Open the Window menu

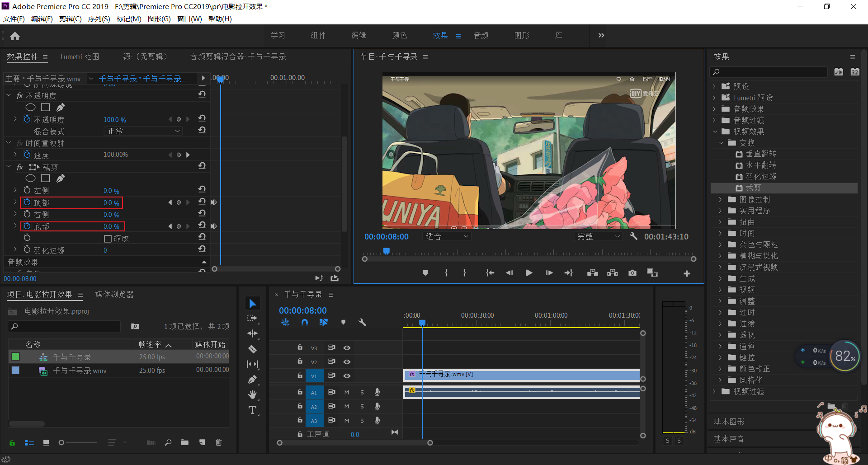pos(189,19)
